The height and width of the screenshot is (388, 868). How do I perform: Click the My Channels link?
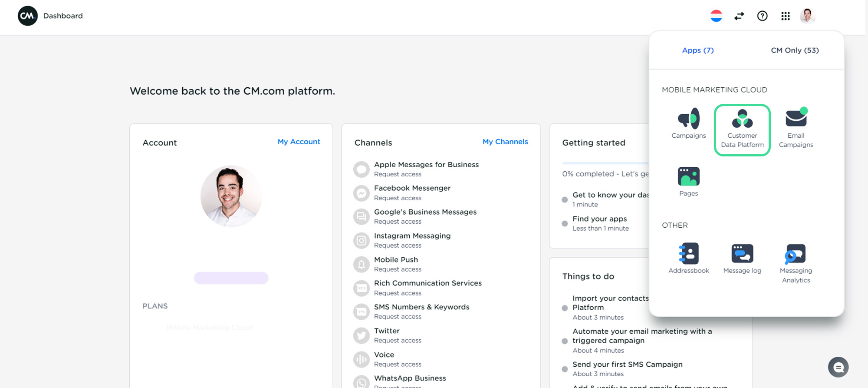tap(505, 142)
